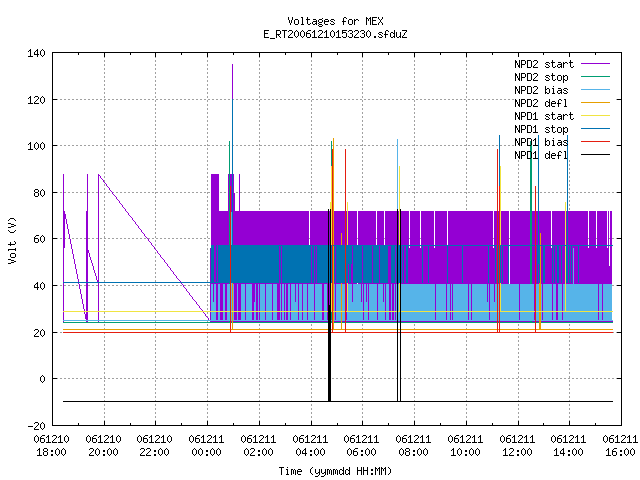Image resolution: width=640 pixels, height=480 pixels.
Task: Click the y-axis tick value 140
Action: click(36, 53)
